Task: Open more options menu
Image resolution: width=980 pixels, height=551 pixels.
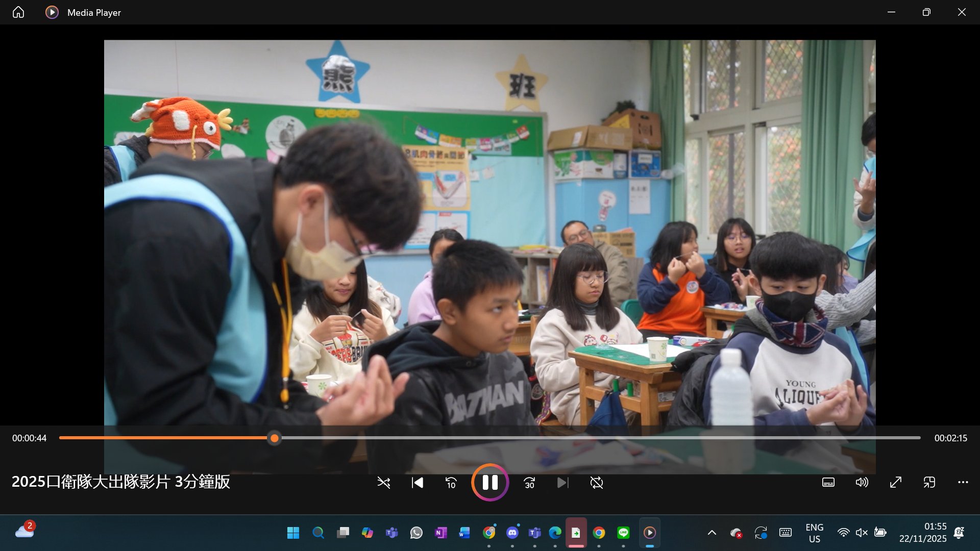Action: coord(963,482)
